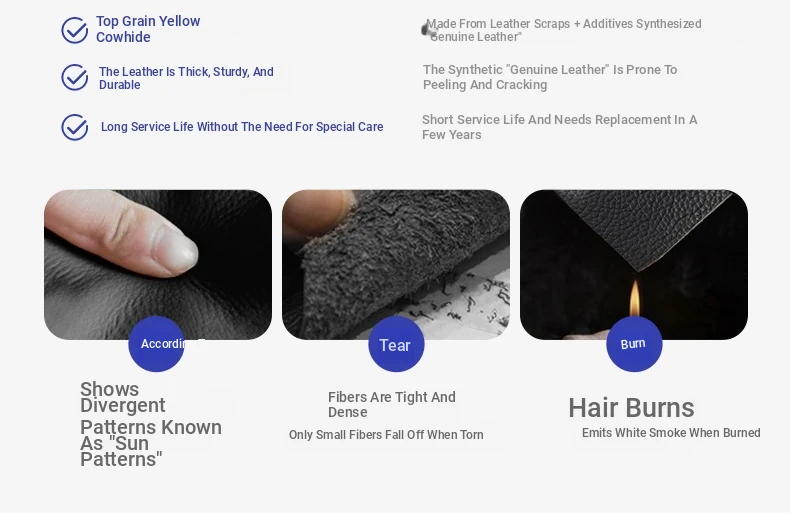Click the Shows Divergent Patterns heading
The width and height of the screenshot is (790, 525).
(151, 424)
